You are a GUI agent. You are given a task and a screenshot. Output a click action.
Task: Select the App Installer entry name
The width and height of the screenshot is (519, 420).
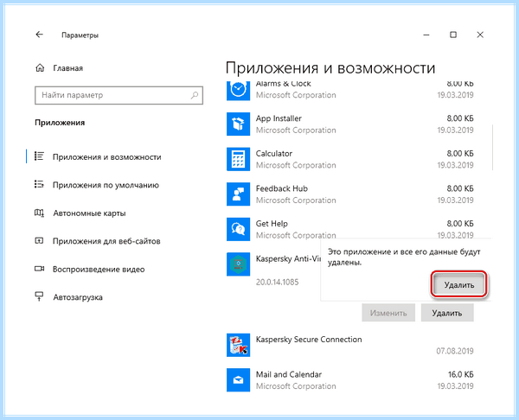tap(279, 118)
